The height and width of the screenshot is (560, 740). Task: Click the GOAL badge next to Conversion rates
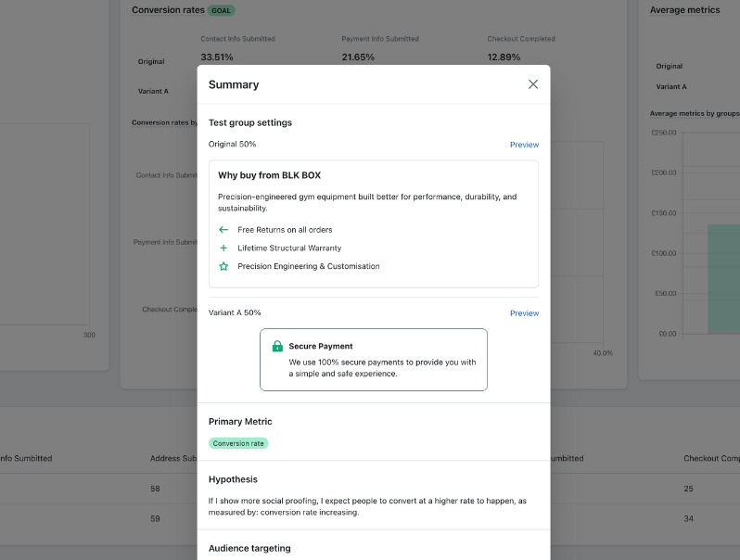click(222, 10)
